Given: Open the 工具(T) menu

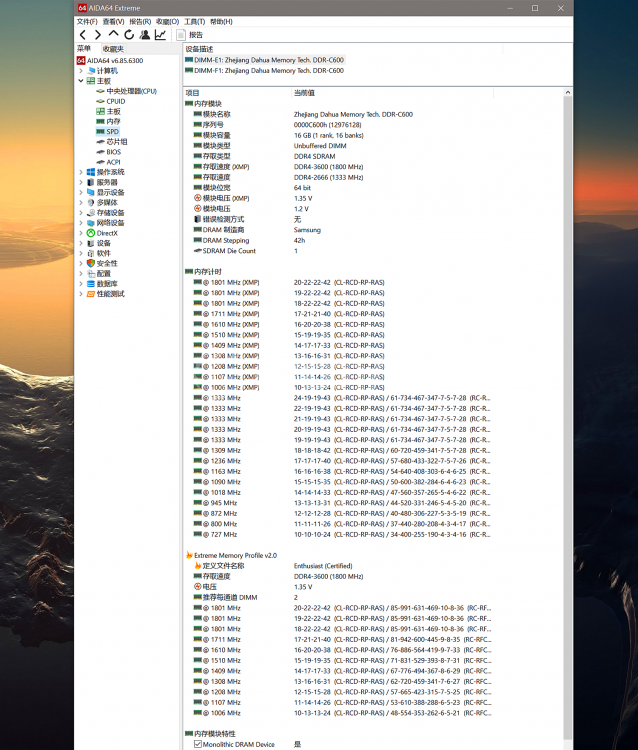Looking at the screenshot, I should coord(195,22).
